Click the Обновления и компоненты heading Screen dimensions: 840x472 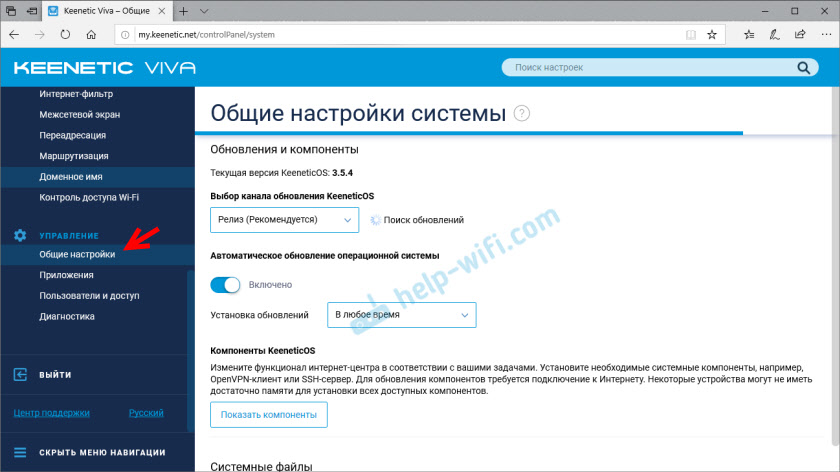[x=284, y=149]
